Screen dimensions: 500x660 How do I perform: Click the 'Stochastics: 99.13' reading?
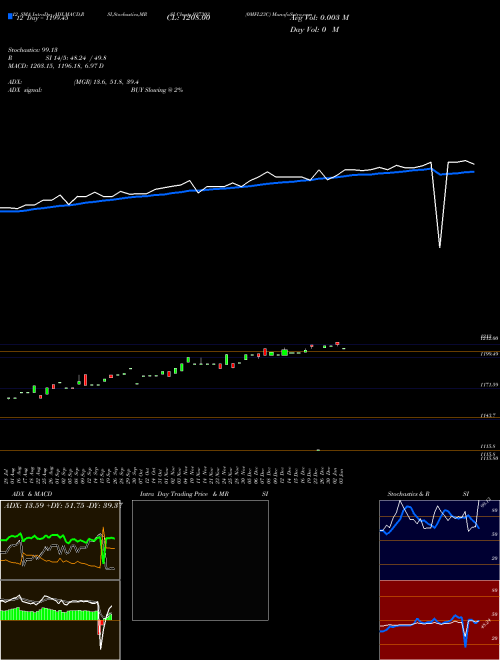tap(33, 50)
